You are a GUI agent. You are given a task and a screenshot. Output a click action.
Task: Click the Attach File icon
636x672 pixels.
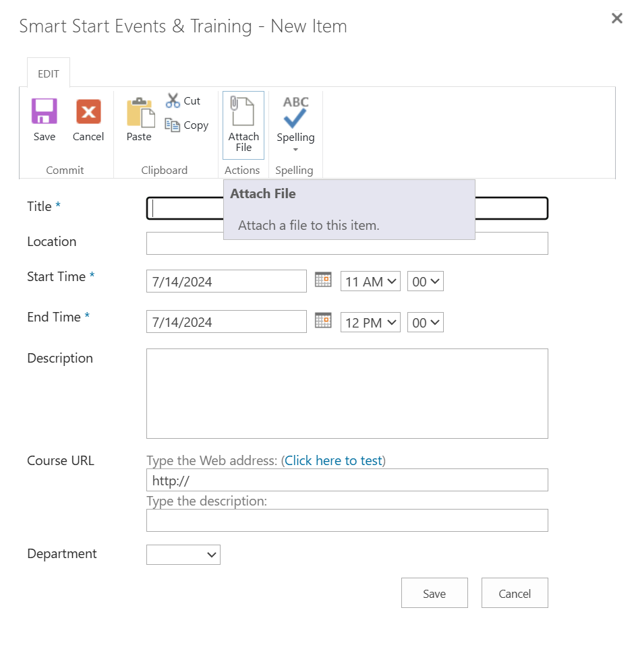point(243,110)
